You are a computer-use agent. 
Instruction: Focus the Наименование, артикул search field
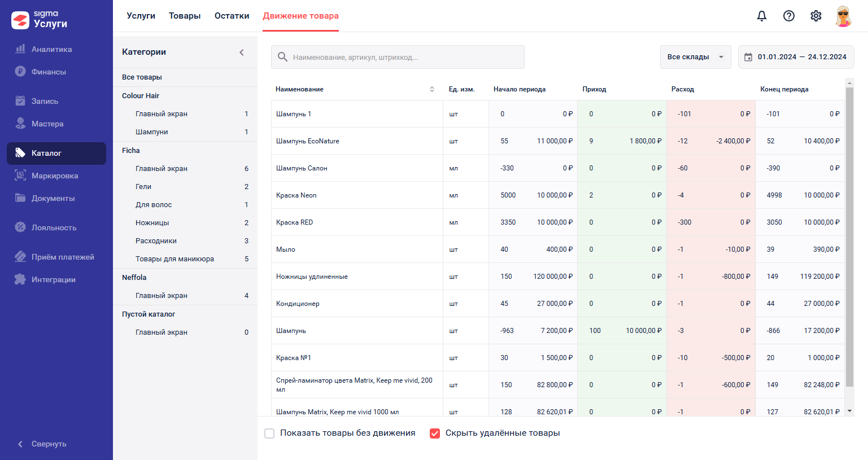click(x=398, y=57)
